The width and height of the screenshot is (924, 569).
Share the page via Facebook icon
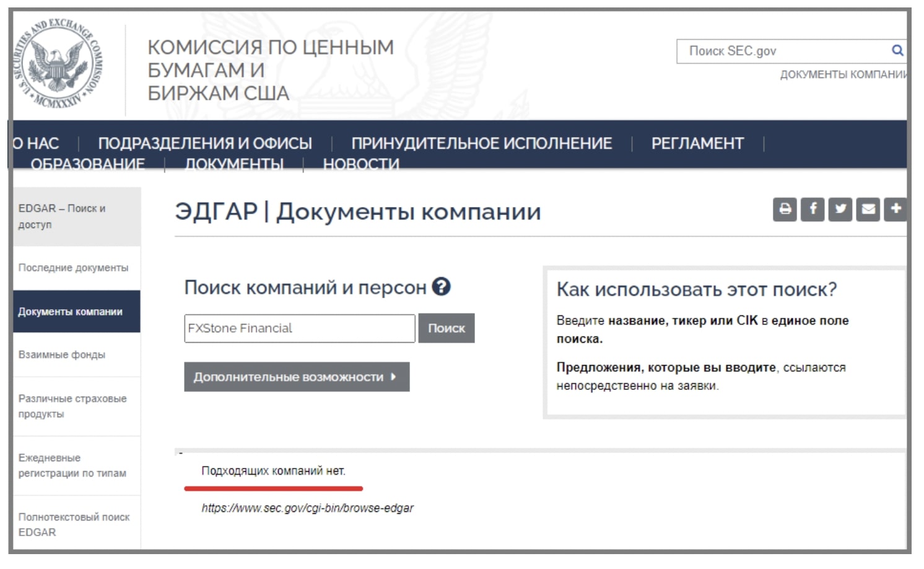click(813, 209)
